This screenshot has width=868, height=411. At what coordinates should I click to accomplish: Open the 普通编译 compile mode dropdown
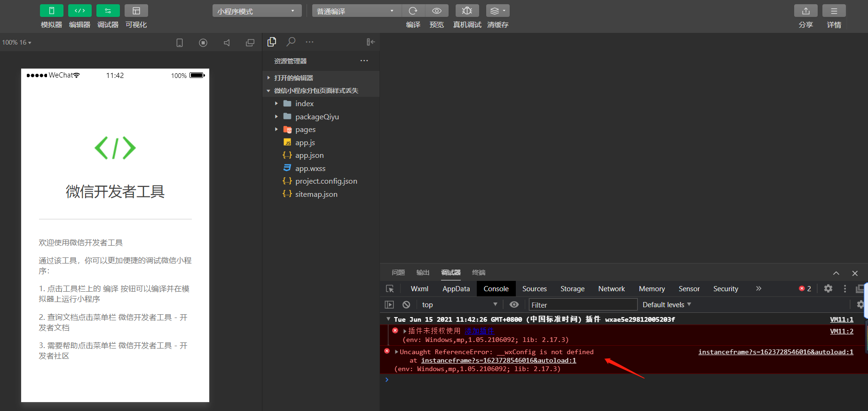357,11
